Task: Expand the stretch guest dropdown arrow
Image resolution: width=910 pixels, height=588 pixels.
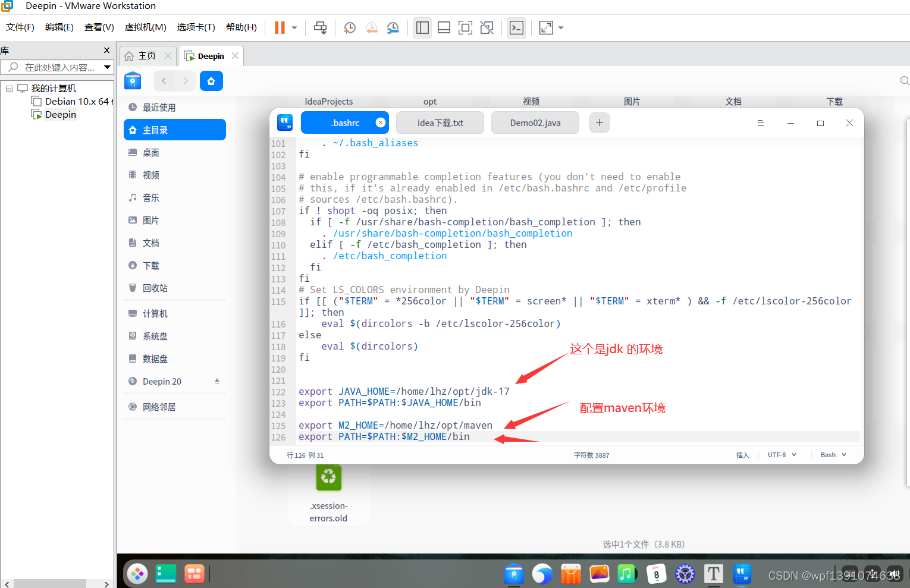Action: coord(560,28)
